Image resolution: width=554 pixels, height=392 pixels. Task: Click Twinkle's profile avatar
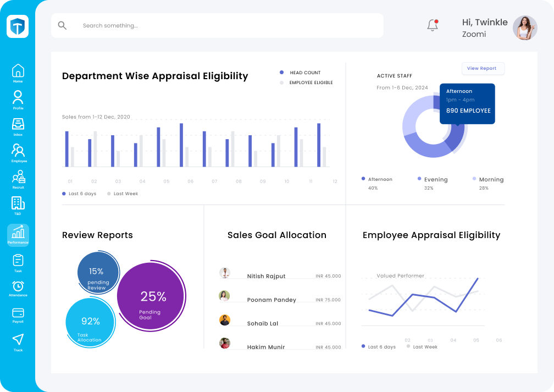click(525, 27)
